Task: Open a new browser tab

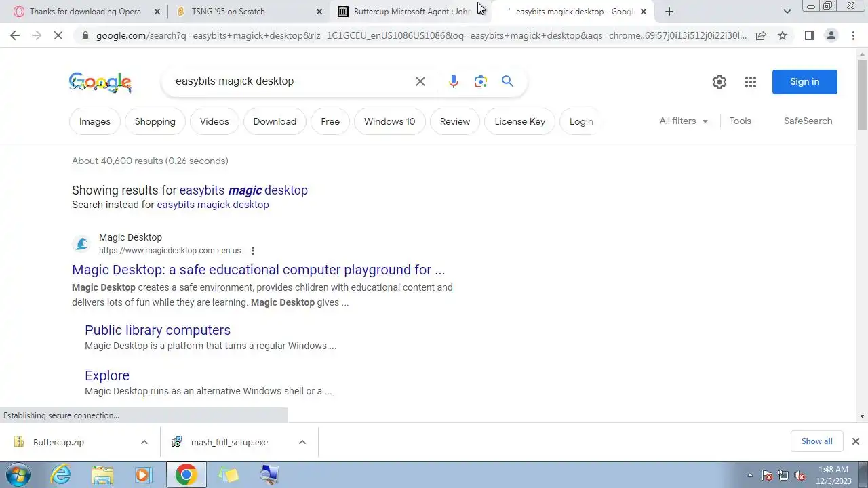Action: coord(669,12)
